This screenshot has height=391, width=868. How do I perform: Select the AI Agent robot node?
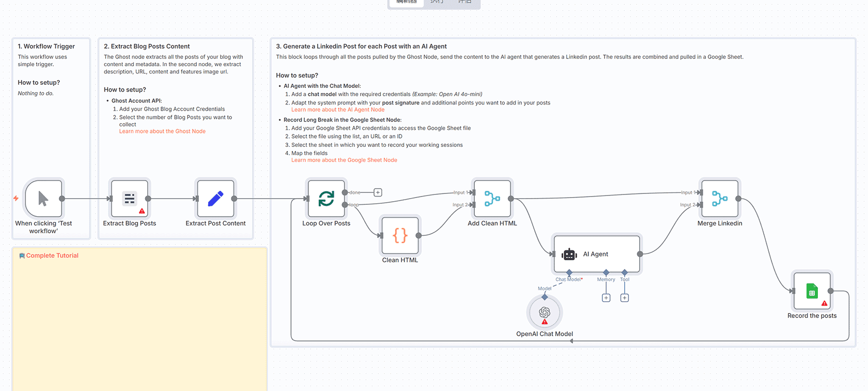pyautogui.click(x=596, y=254)
